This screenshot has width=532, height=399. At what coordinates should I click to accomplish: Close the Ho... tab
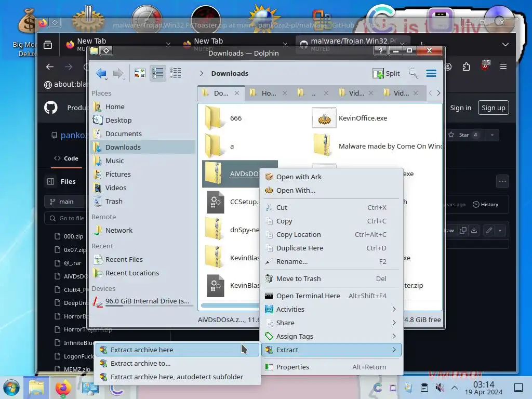coord(285,93)
